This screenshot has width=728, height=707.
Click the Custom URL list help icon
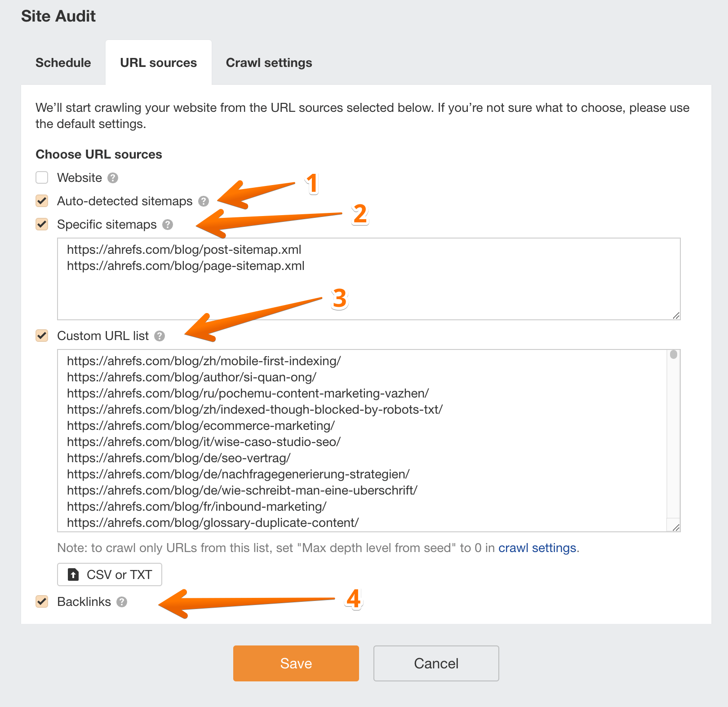pyautogui.click(x=160, y=336)
